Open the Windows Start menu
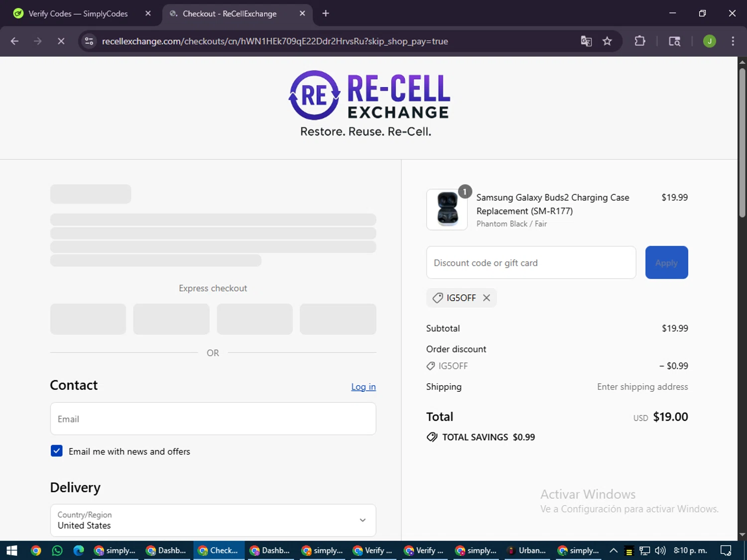747x560 pixels. tap(12, 550)
